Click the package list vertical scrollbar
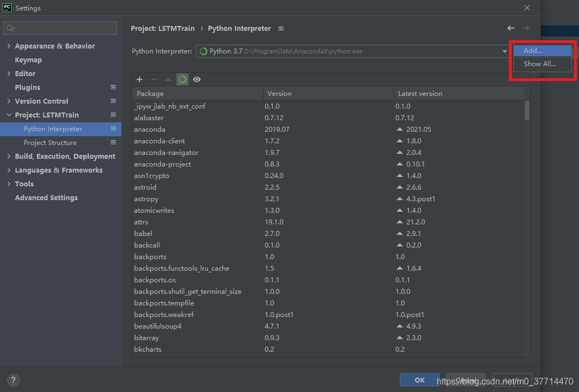 (527, 110)
